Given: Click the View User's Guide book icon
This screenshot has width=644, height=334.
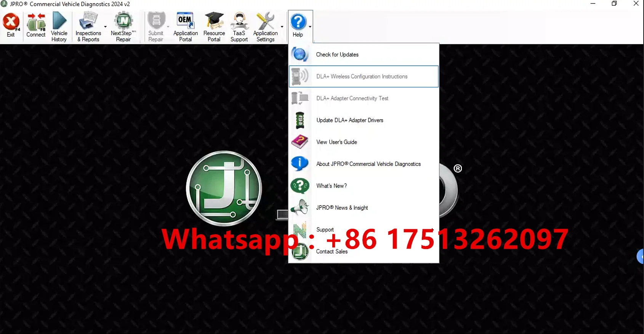Looking at the screenshot, I should point(300,142).
